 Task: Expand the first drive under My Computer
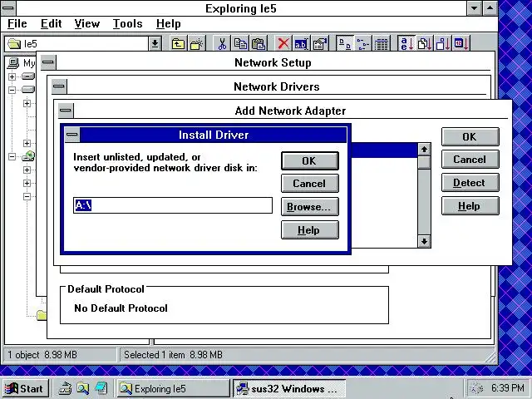coord(12,76)
